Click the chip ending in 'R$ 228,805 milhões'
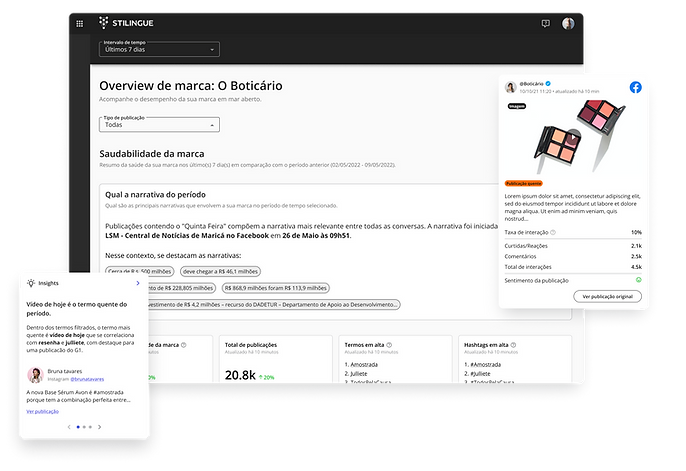 [182, 288]
